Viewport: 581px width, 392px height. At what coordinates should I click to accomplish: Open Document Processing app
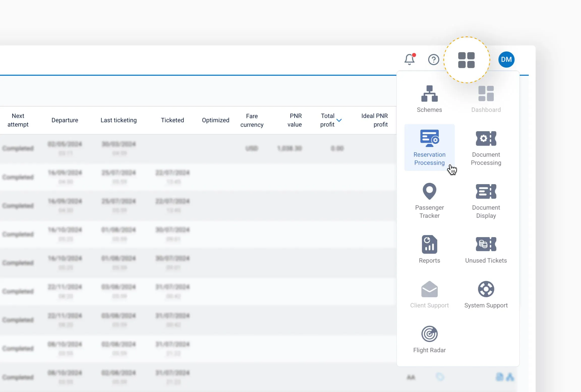click(486, 148)
